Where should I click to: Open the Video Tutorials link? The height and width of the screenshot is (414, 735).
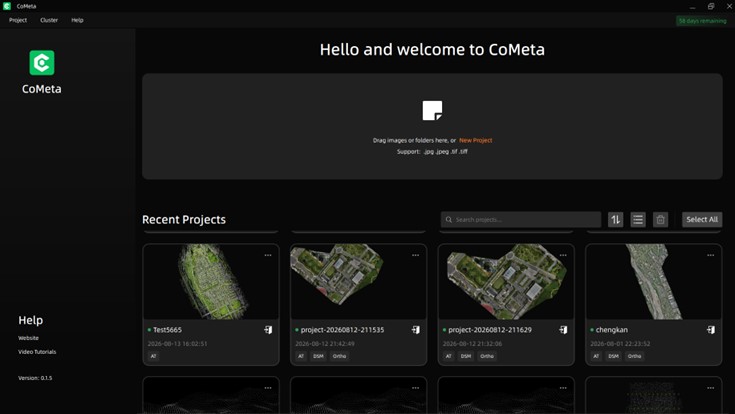[x=37, y=352]
